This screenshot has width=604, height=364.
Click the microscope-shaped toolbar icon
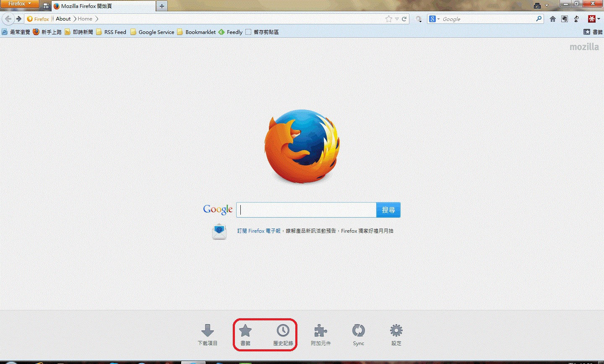pyautogui.click(x=577, y=19)
